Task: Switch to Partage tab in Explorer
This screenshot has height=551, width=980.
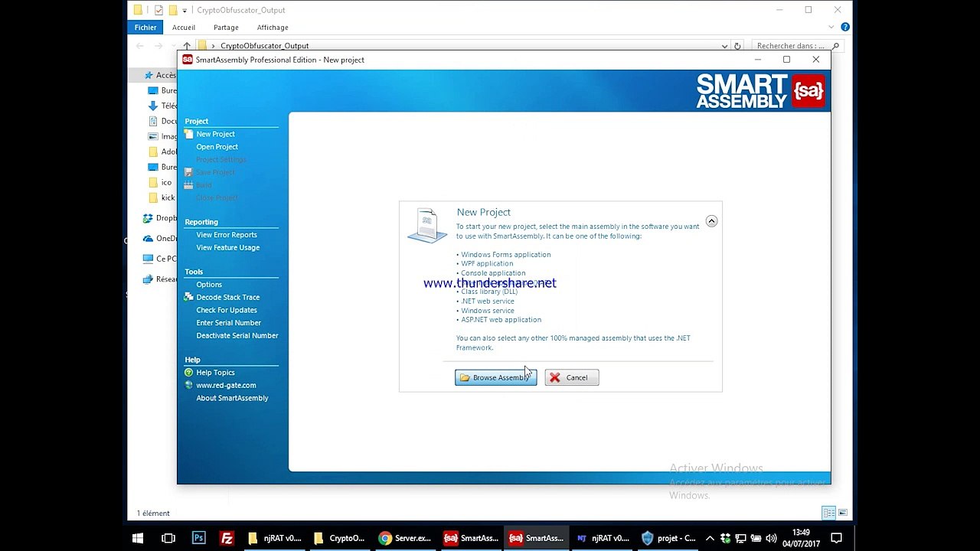Action: coord(226,28)
